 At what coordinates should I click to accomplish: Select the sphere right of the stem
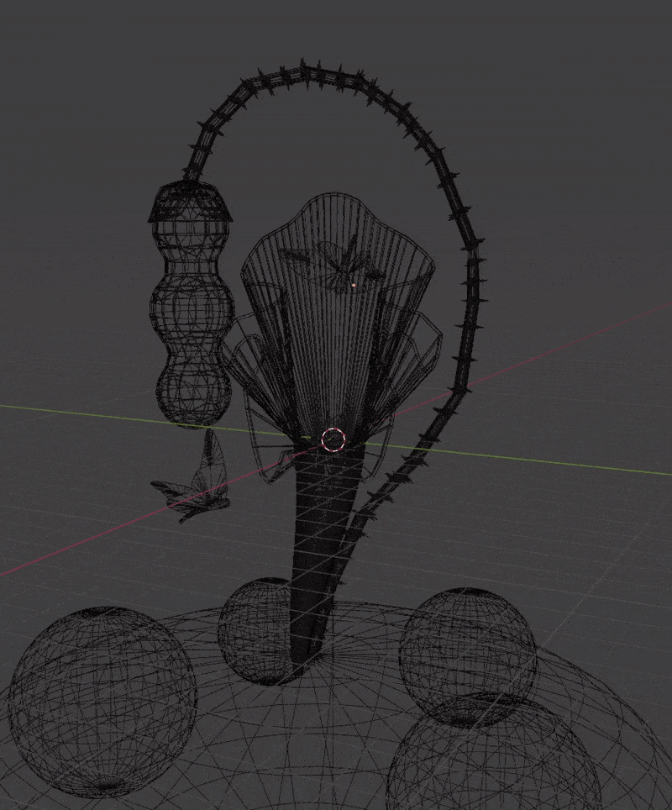point(469,657)
